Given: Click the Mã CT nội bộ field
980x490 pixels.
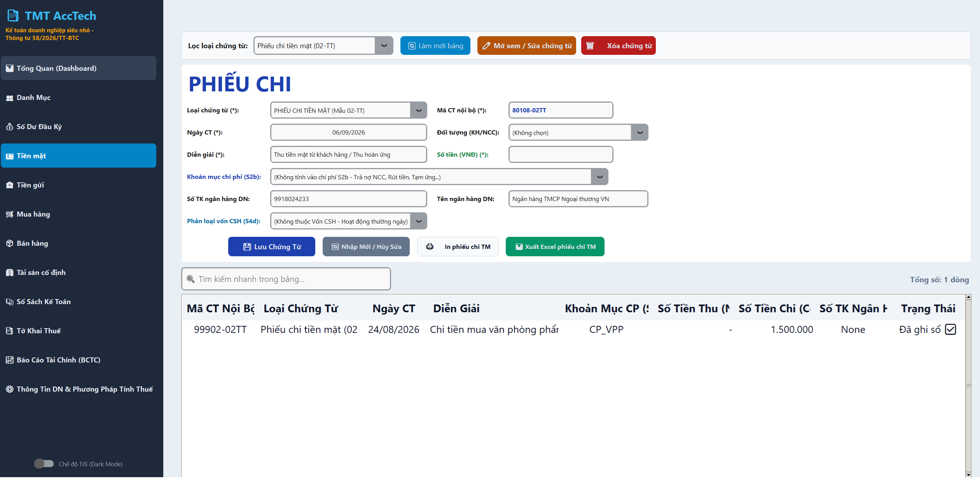Looking at the screenshot, I should [x=561, y=110].
